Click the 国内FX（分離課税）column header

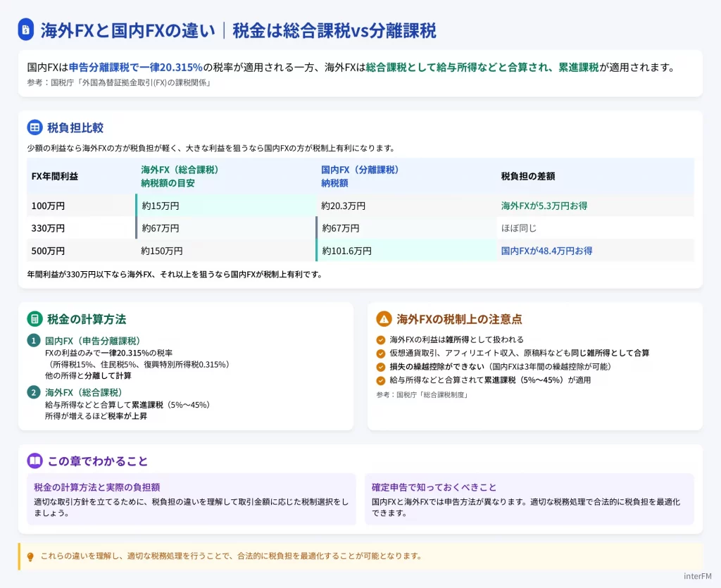[360, 176]
